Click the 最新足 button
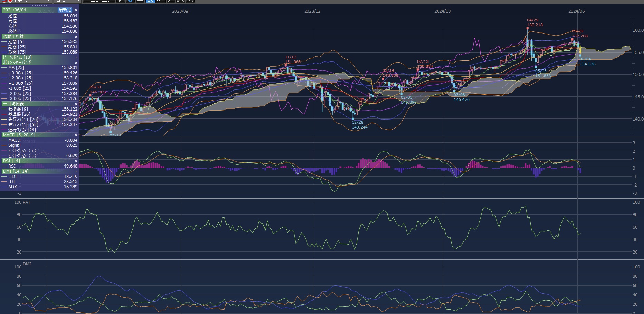The height and width of the screenshot is (314, 644). [65, 10]
